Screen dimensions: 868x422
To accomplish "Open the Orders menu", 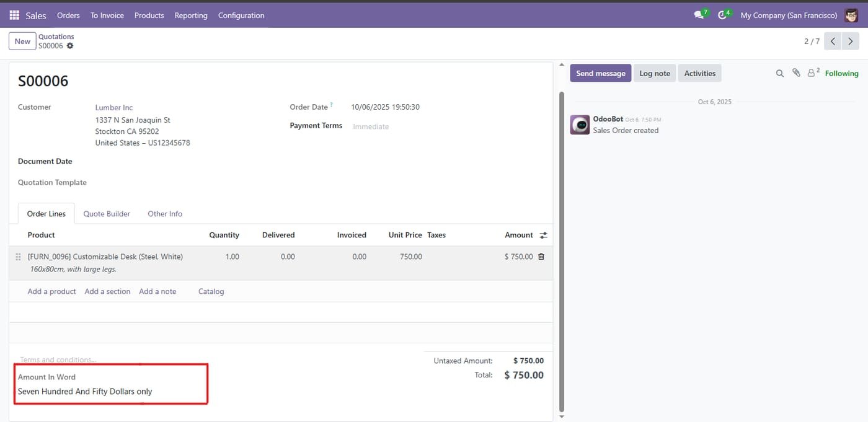I will [68, 15].
